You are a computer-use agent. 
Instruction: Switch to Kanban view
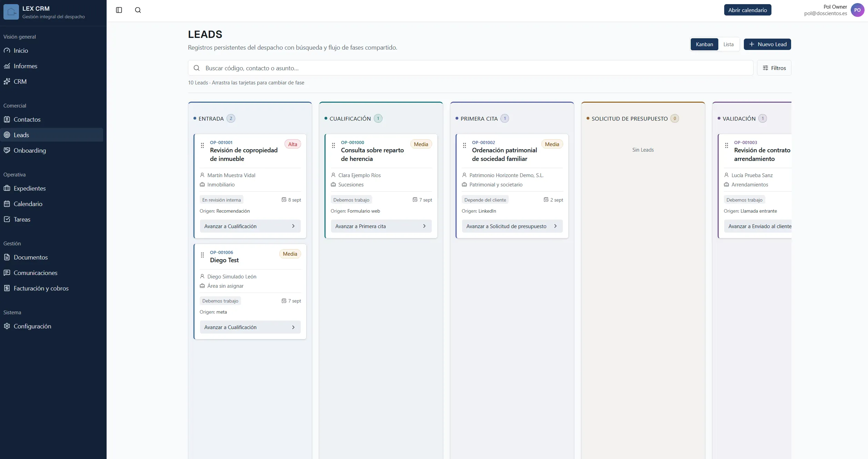tap(704, 44)
